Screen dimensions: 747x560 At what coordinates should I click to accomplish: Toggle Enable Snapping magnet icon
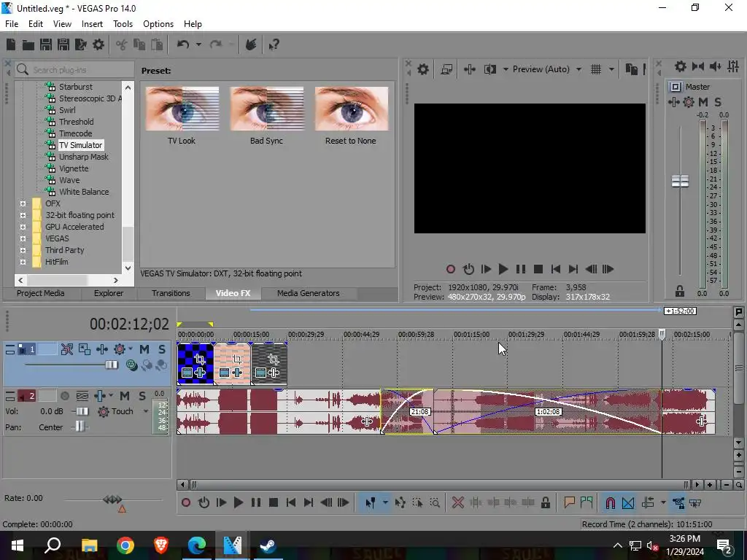611,502
